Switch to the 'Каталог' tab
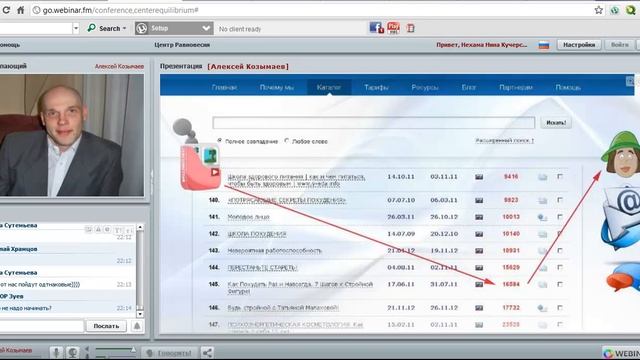This screenshot has width=640, height=360. [x=329, y=87]
